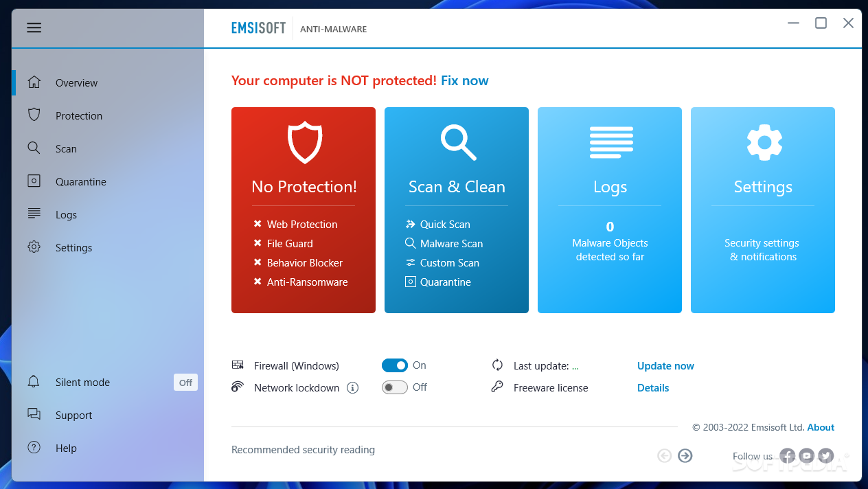Enable the Network lockdown switch
Screen dimensions: 868x489
pyautogui.click(x=395, y=387)
